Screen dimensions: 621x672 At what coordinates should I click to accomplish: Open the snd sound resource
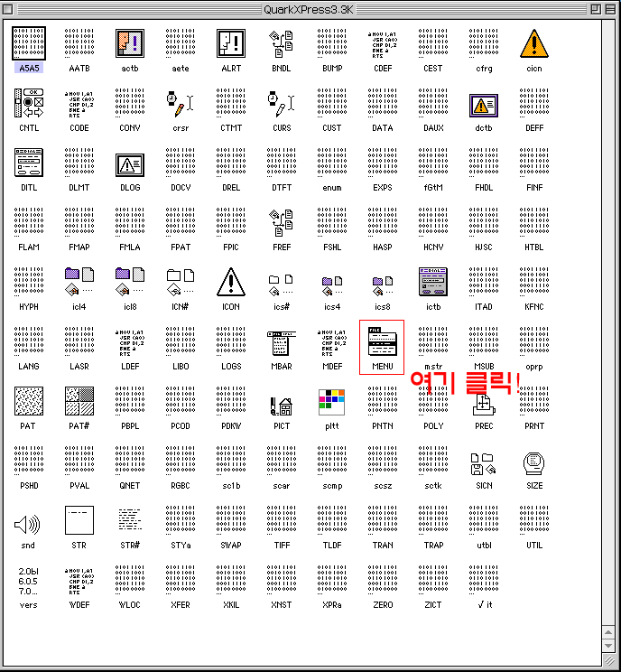[29, 524]
